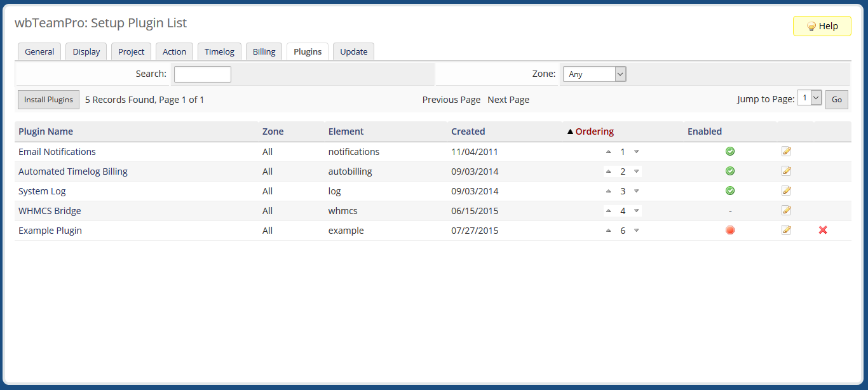Disable System Log plugin via green check

(730, 191)
